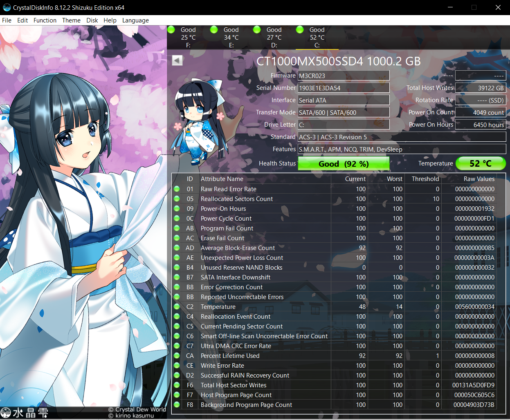Click the previous disk arrow button
The height and width of the screenshot is (420, 510).
coord(177,60)
